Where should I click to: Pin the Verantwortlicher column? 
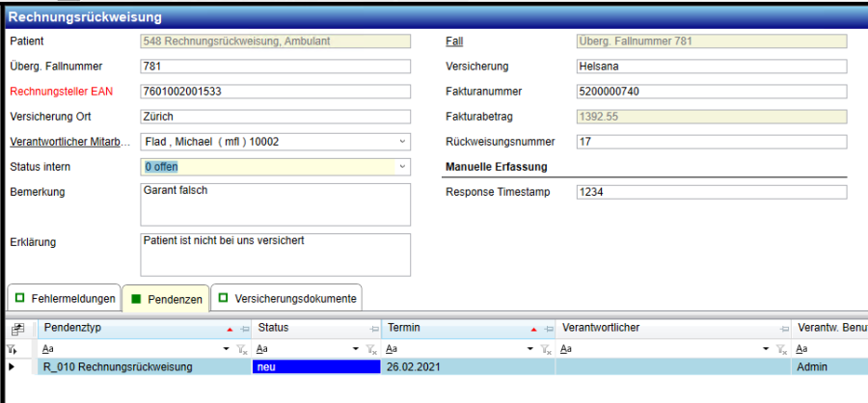(x=783, y=329)
